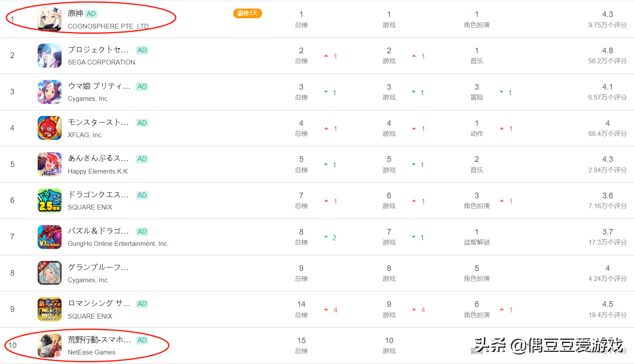The height and width of the screenshot is (364, 634).
Task: Click the 总榜 rank 14 cell
Action: coord(301,309)
